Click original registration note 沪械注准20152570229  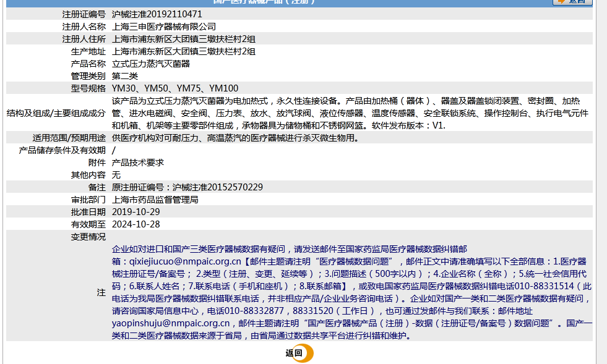(x=218, y=187)
